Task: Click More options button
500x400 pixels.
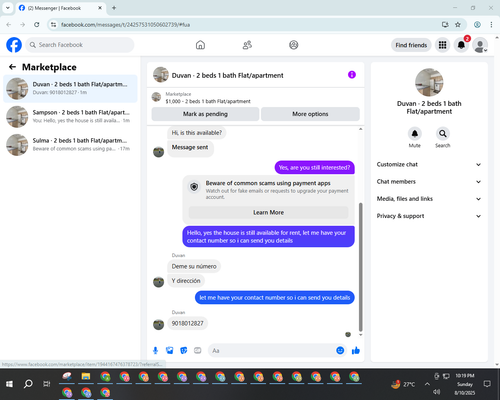Action: (x=310, y=114)
